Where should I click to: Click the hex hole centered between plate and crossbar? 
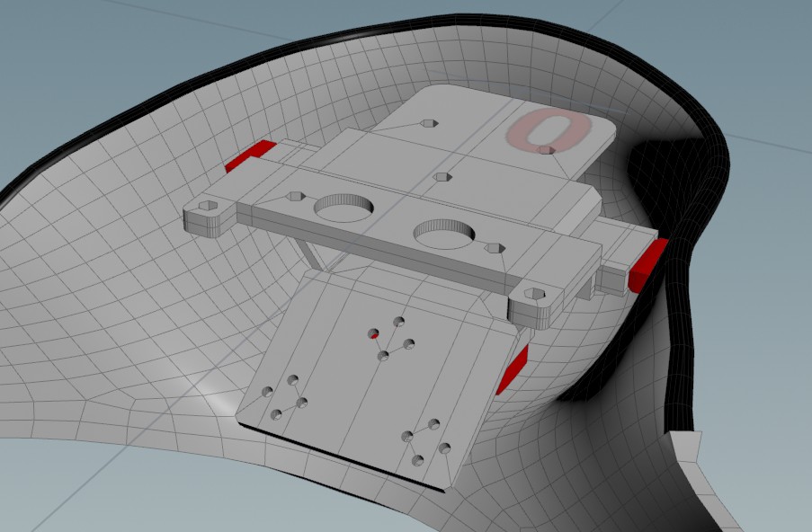(441, 177)
